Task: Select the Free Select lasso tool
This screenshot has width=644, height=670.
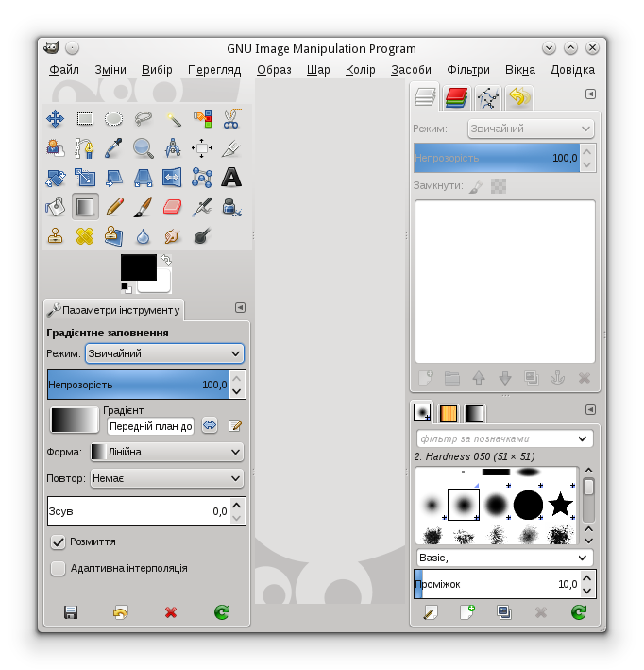Action: pyautogui.click(x=144, y=118)
